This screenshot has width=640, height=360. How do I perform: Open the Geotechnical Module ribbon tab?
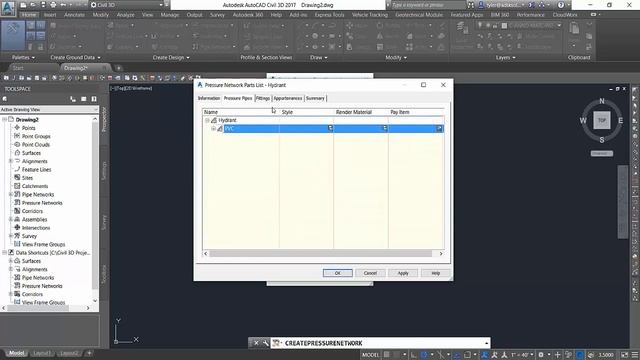click(x=419, y=15)
